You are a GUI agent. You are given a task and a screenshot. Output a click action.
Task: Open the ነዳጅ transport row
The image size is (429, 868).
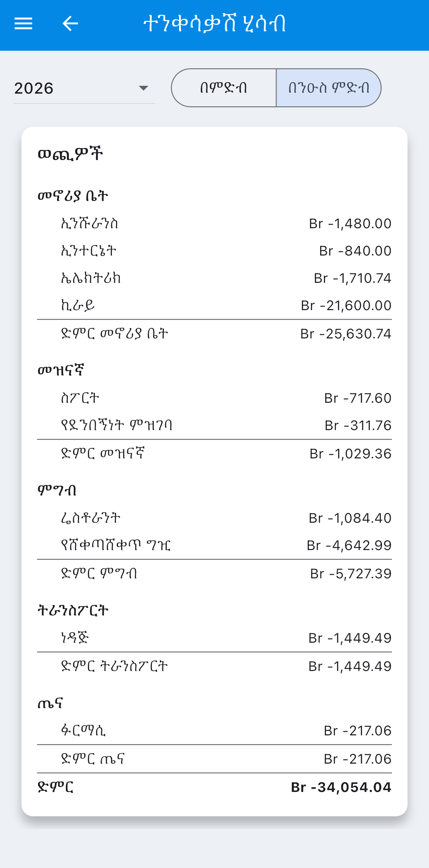point(214,638)
